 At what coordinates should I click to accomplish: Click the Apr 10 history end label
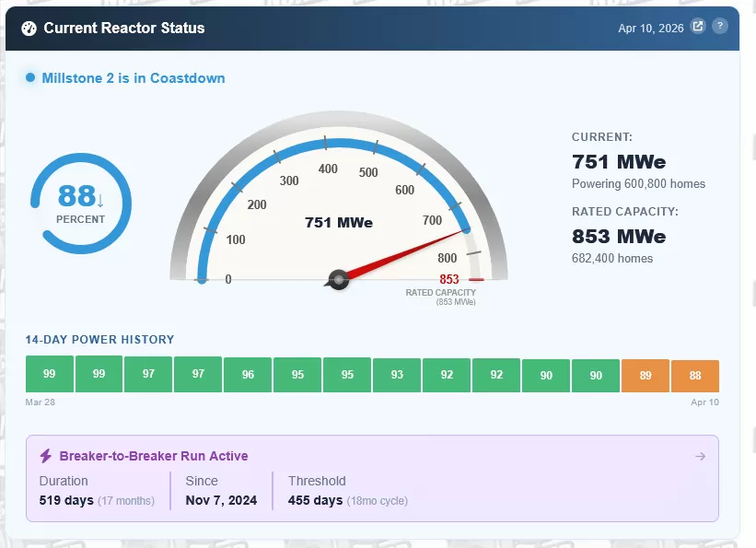704,402
